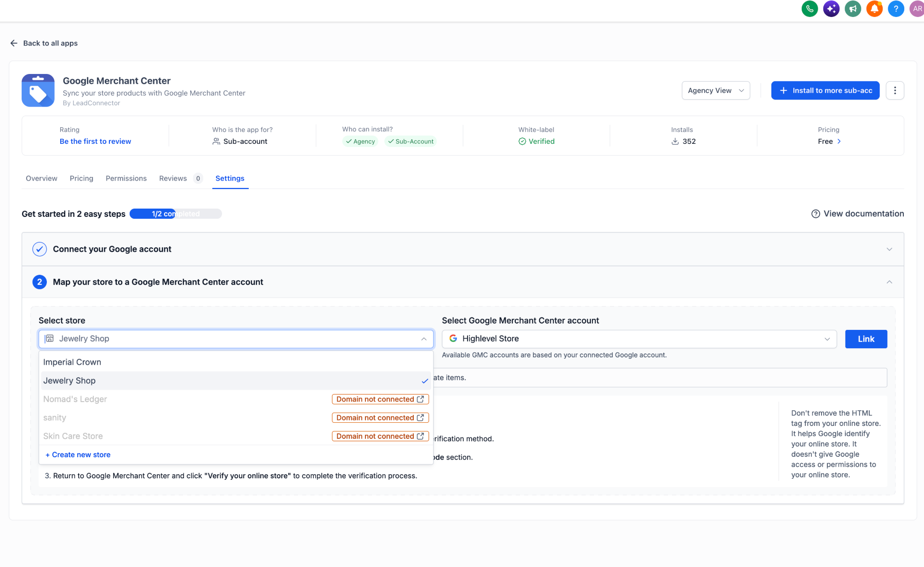
Task: Click the 1/2 completed progress bar
Action: click(176, 214)
